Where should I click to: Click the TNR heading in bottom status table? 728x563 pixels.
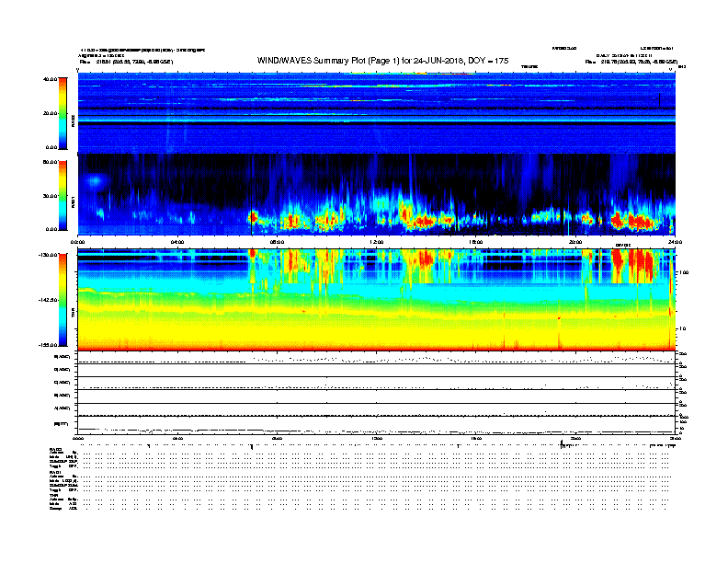point(53,495)
